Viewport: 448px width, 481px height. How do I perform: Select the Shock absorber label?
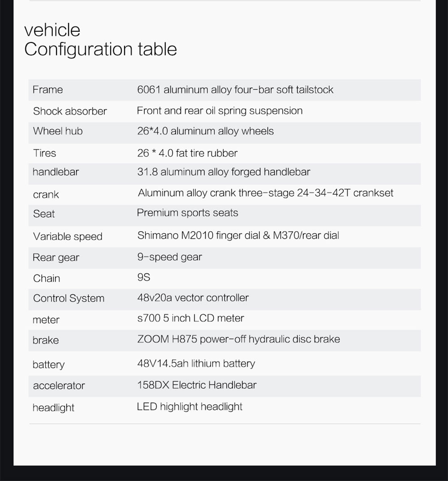point(70,111)
